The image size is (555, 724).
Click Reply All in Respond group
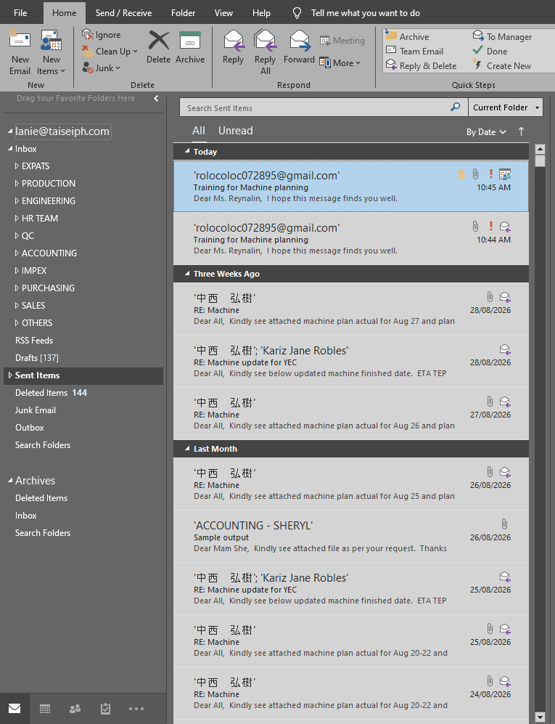[265, 52]
